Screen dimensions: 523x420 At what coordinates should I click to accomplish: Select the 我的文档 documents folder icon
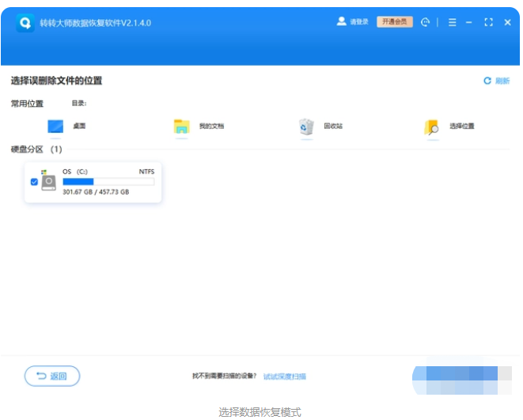coord(182,127)
